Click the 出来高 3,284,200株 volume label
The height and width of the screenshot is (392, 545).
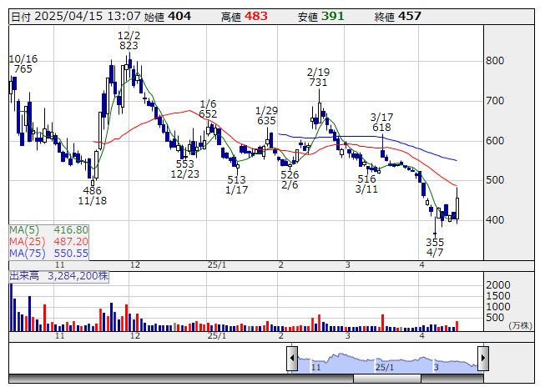58,276
